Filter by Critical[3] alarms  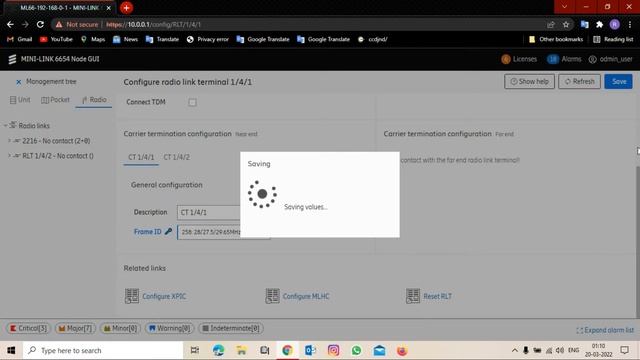(28, 328)
